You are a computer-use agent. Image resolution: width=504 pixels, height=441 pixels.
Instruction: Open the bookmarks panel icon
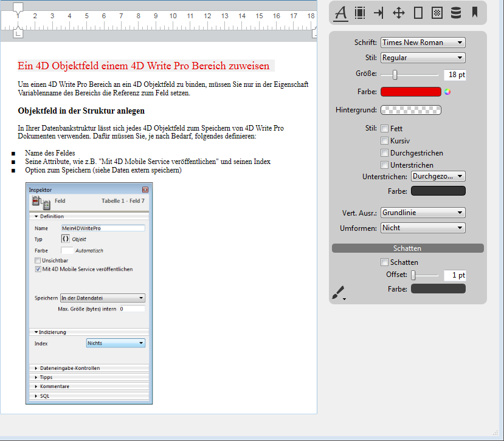(475, 12)
